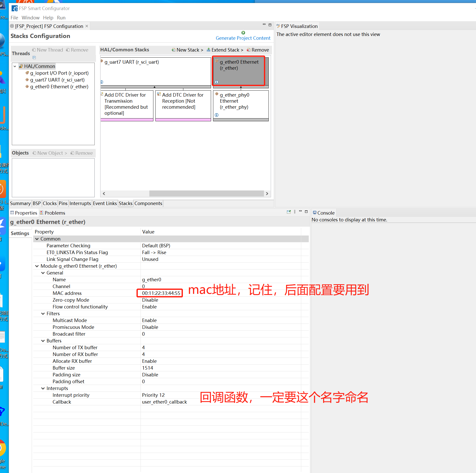The image size is (476, 473).
Task: Switch to the Pins tab
Action: tap(63, 203)
